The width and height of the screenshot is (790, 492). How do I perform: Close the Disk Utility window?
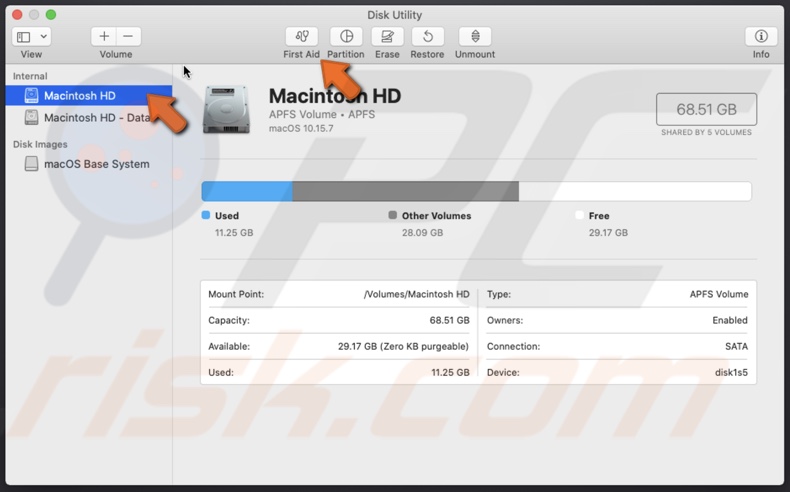tap(17, 15)
